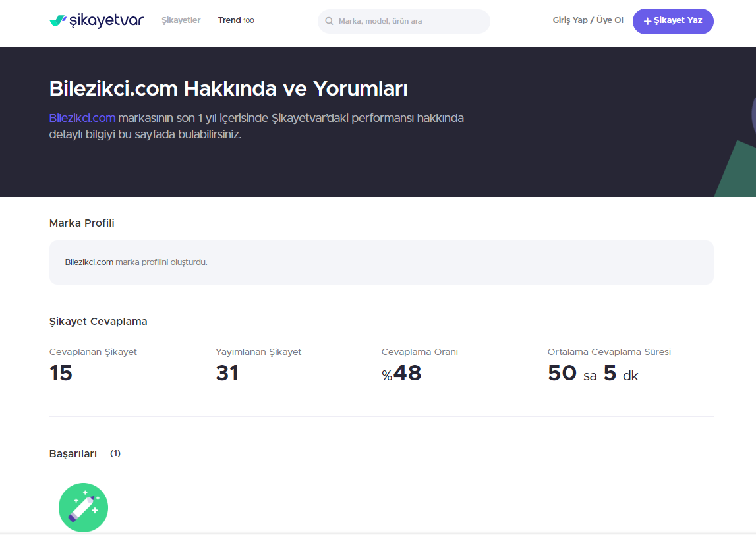Follow the purple Bilezikci.com link in header
Viewport: 756px width, 535px height.
click(x=82, y=118)
